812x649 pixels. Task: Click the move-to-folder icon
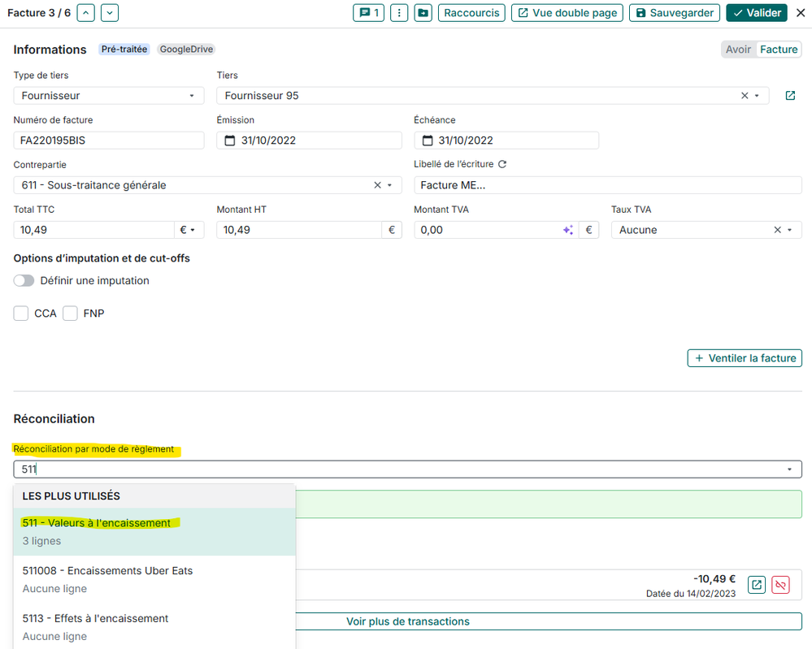[x=423, y=13]
